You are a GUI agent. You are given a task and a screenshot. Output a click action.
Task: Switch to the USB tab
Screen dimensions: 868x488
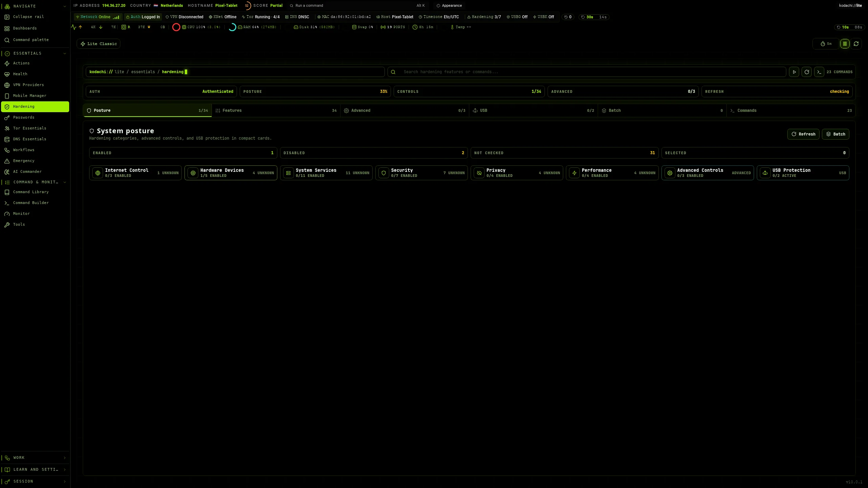(533, 110)
